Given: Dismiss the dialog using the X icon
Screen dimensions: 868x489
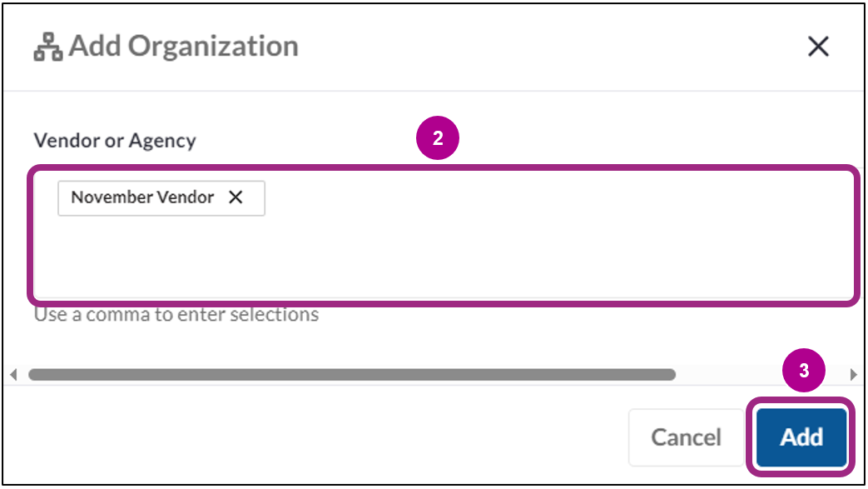Looking at the screenshot, I should pyautogui.click(x=818, y=47).
